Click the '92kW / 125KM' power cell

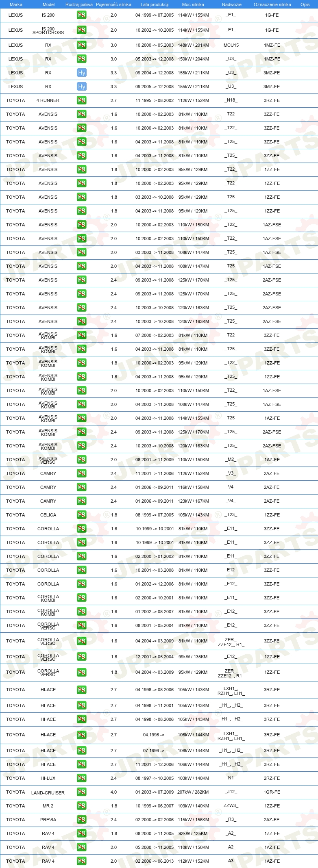193,833
